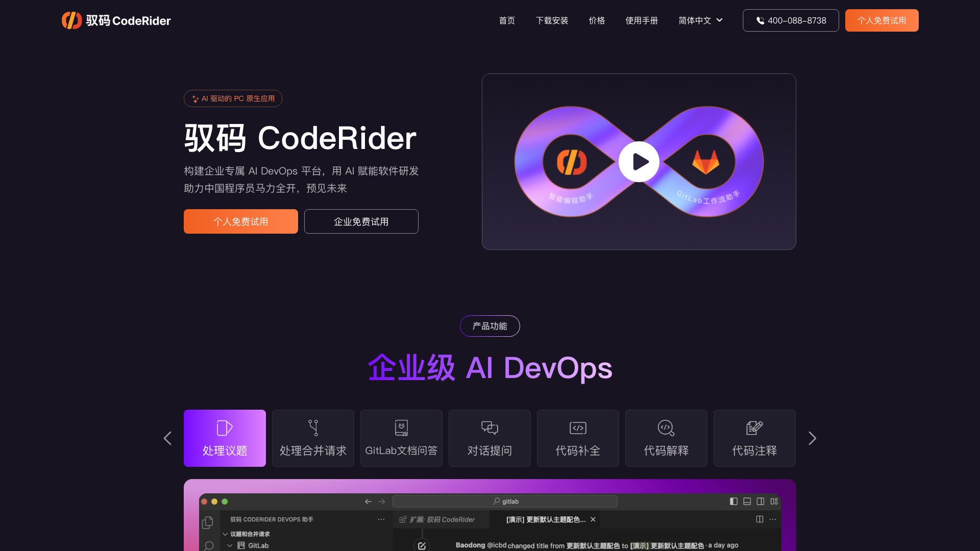Open the 首页 nav item
980x551 pixels.
(507, 20)
